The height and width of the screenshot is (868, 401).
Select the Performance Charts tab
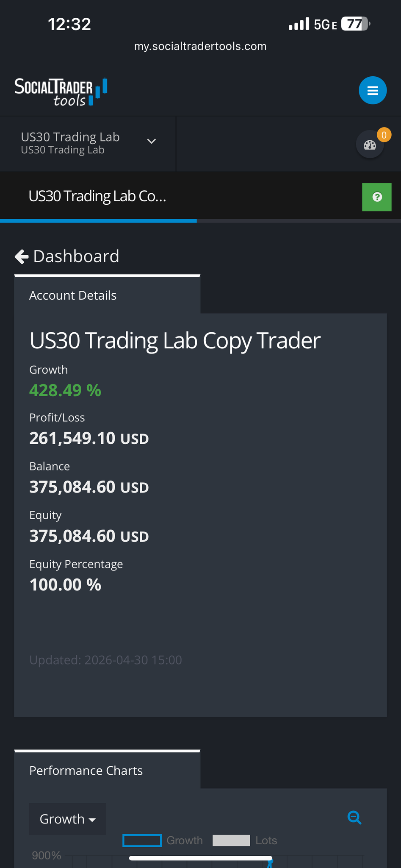point(86,771)
